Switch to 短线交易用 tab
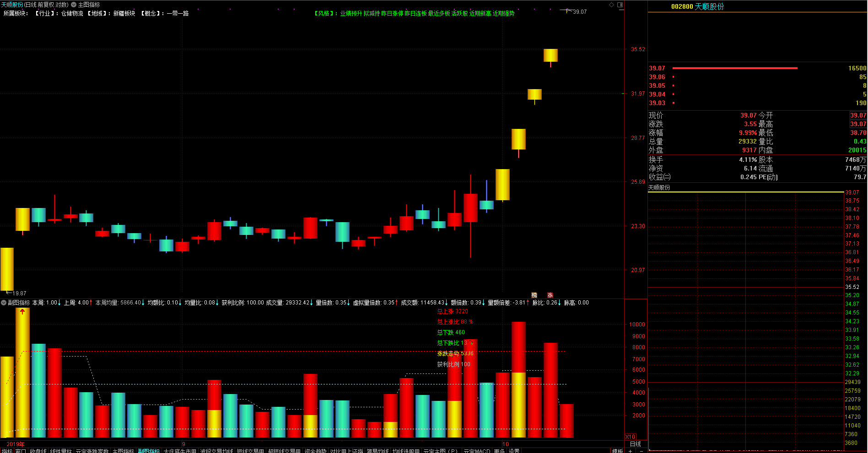This screenshot has height=453, width=868. tap(250, 451)
